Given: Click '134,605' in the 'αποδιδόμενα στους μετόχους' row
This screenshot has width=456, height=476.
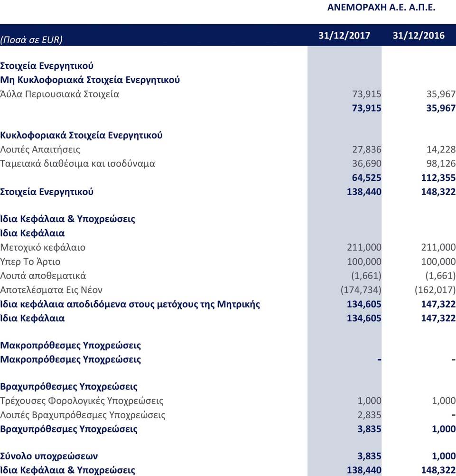Looking at the screenshot, I should [x=364, y=304].
